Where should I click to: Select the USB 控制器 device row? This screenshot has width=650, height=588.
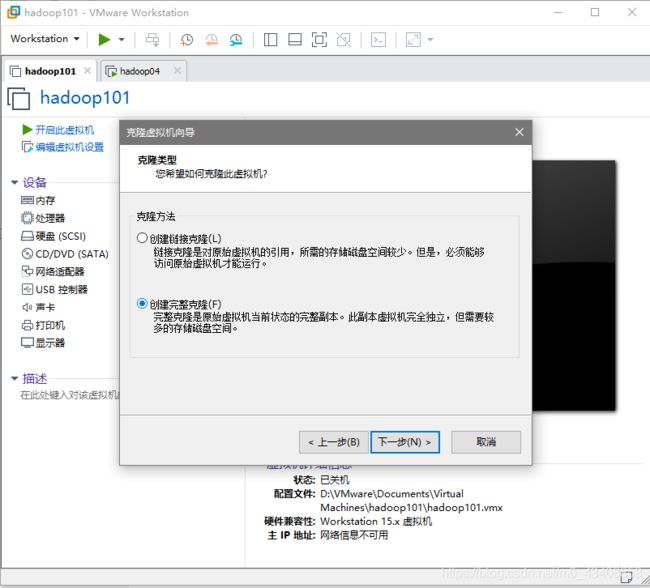pyautogui.click(x=54, y=289)
